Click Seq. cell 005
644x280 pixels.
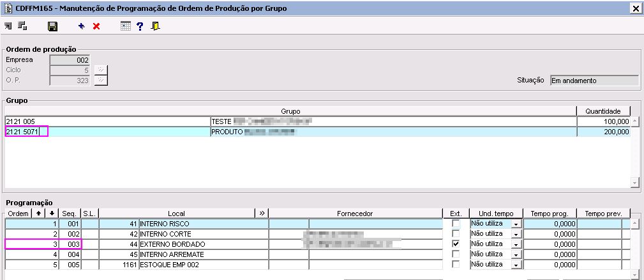point(70,265)
